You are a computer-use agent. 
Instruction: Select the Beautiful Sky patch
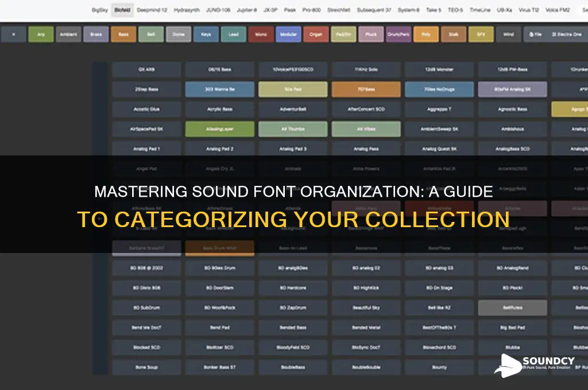[366, 308]
